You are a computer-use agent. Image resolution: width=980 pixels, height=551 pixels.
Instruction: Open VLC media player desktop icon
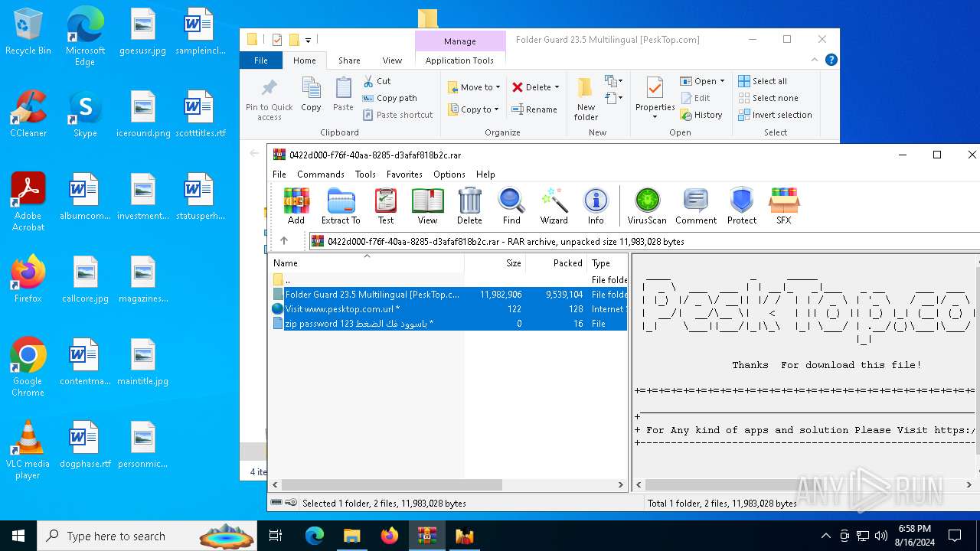point(28,450)
